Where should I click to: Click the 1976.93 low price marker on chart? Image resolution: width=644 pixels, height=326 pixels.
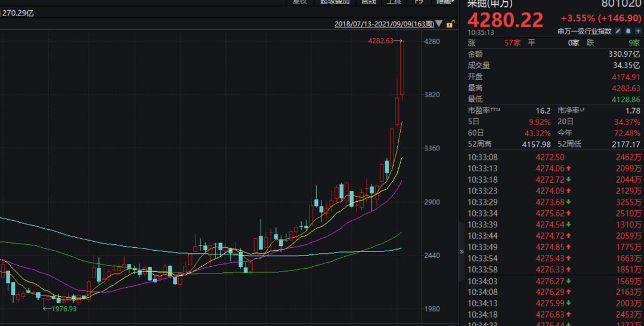coord(63,309)
